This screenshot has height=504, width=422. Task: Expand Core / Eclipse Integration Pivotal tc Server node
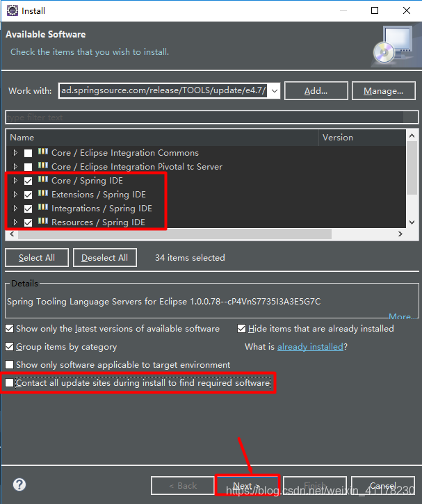click(x=15, y=167)
